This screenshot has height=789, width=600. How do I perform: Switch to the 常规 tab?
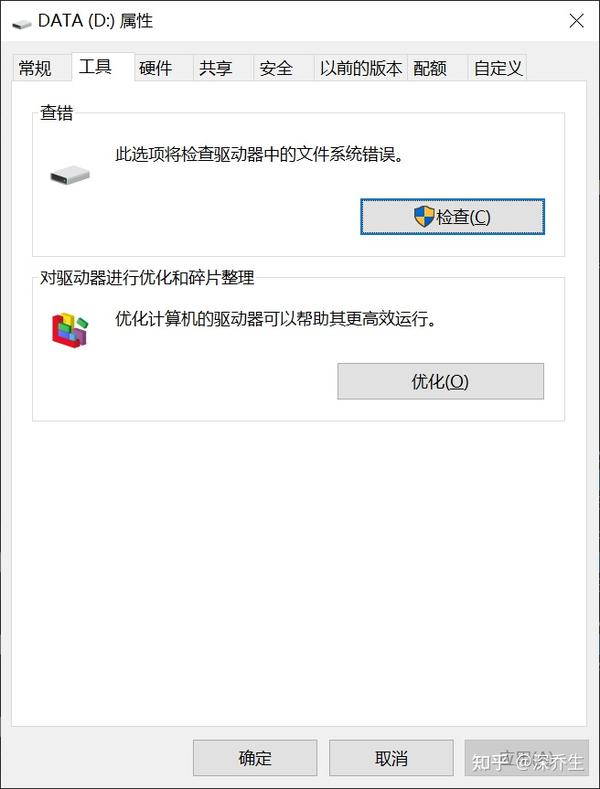pyautogui.click(x=35, y=68)
